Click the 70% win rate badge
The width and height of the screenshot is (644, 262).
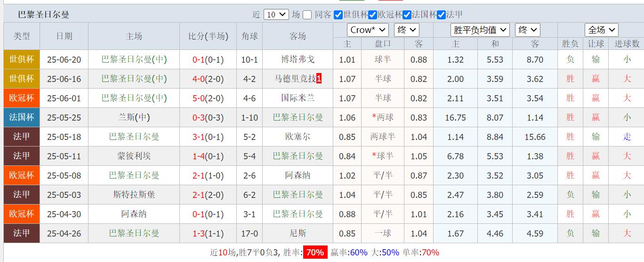tap(315, 253)
